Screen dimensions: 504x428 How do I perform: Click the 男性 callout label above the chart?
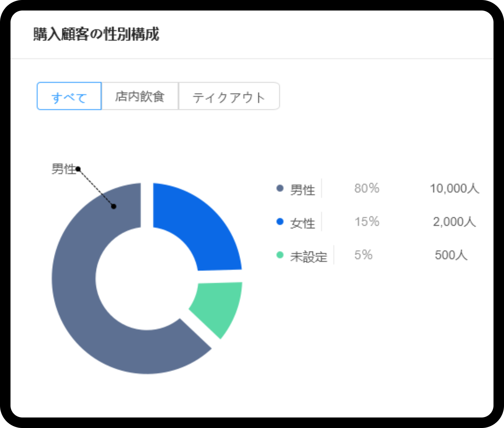point(64,169)
